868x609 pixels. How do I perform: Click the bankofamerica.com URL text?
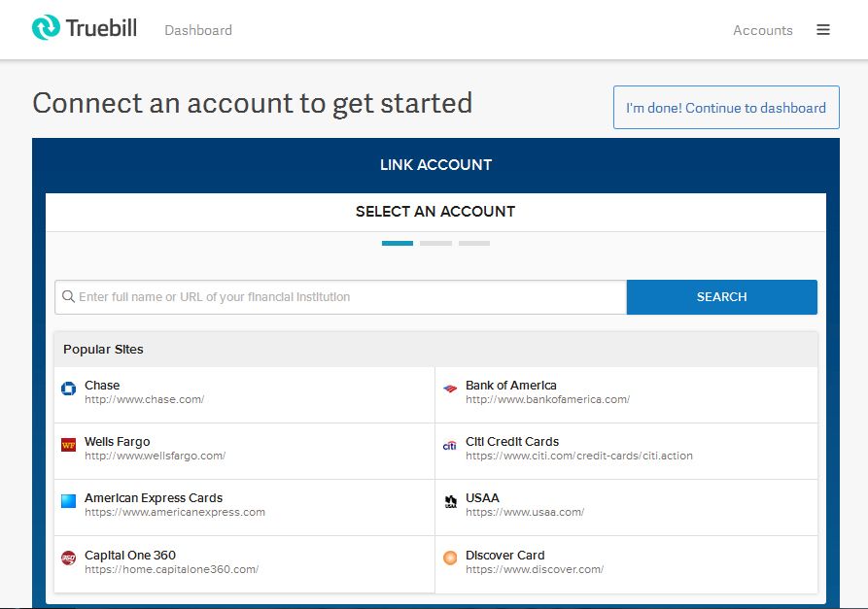point(547,399)
